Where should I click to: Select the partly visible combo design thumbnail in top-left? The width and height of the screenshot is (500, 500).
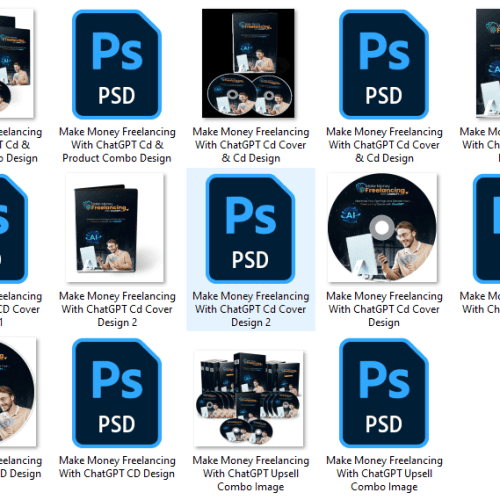17,63
